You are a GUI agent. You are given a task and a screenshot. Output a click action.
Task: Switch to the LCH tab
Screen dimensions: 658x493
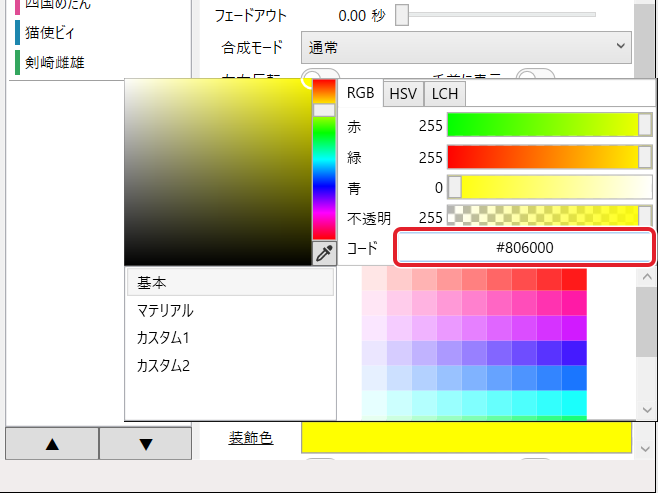445,94
